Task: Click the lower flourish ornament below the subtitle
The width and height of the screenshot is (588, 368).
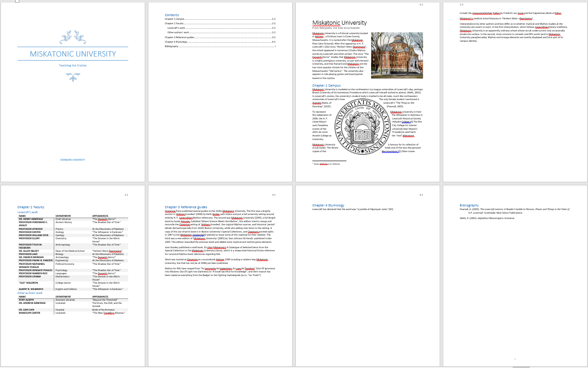Action: point(73,77)
